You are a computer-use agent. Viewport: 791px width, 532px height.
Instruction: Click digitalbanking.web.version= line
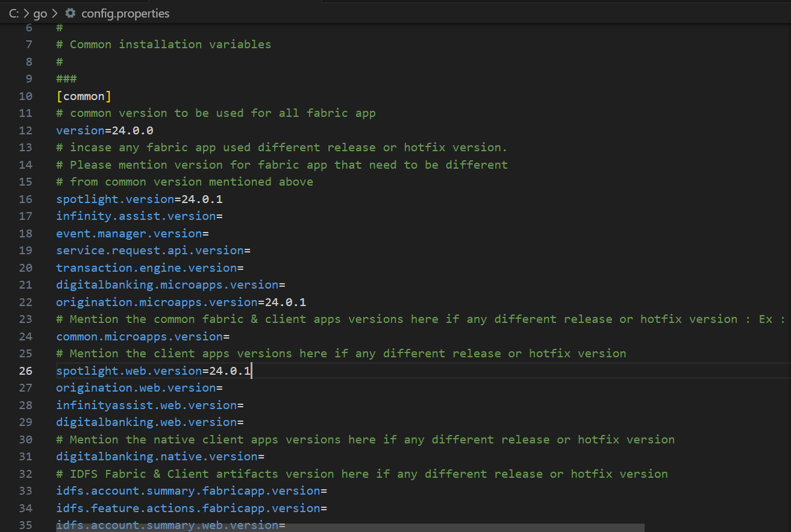point(150,422)
